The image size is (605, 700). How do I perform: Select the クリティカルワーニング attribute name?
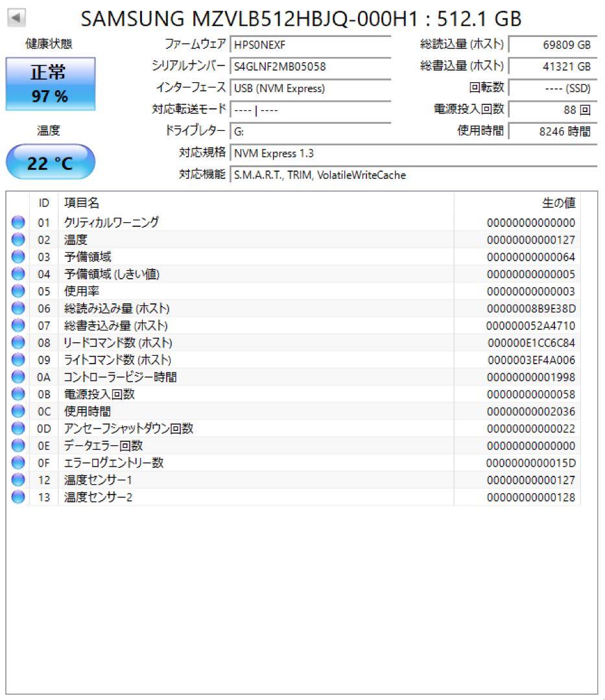click(111, 222)
